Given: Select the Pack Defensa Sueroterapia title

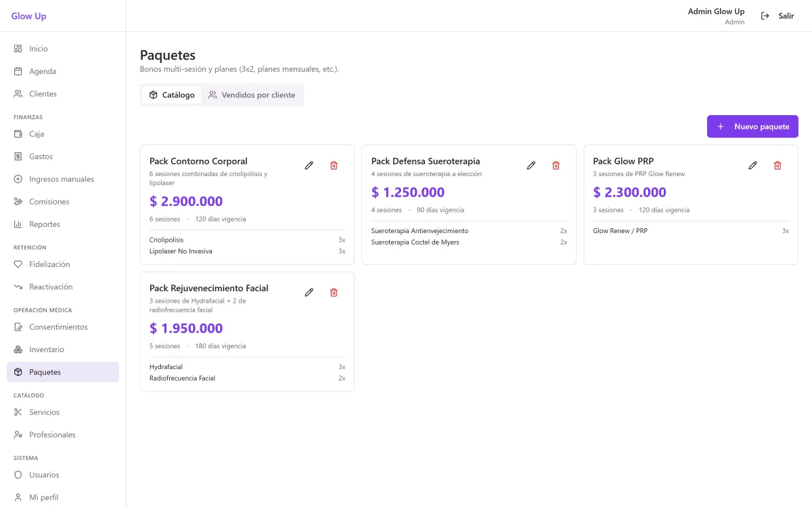Looking at the screenshot, I should tap(426, 161).
